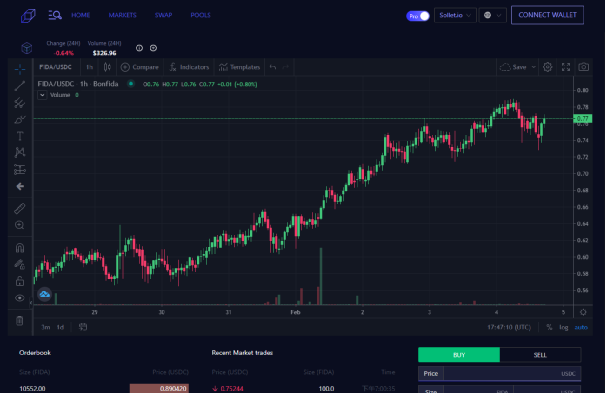Select the XABCD pattern tool
The height and width of the screenshot is (393, 605).
pyautogui.click(x=20, y=153)
